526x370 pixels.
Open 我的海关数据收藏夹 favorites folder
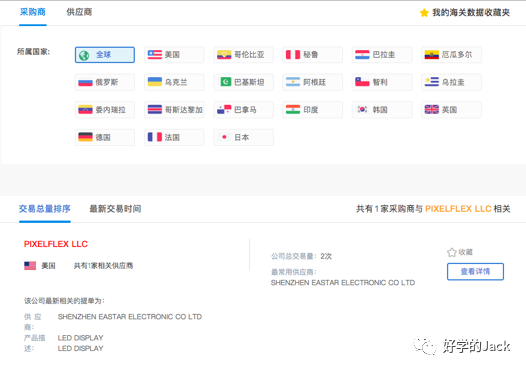click(465, 12)
